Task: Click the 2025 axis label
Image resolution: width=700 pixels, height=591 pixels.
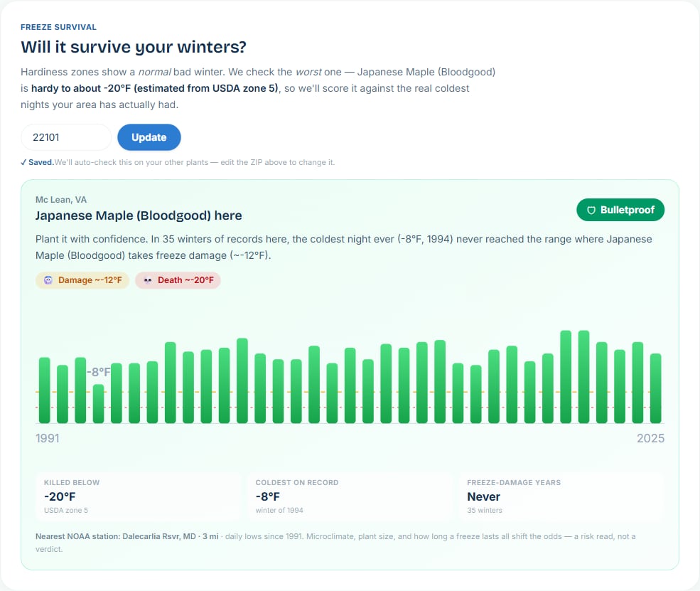Action: pyautogui.click(x=650, y=438)
